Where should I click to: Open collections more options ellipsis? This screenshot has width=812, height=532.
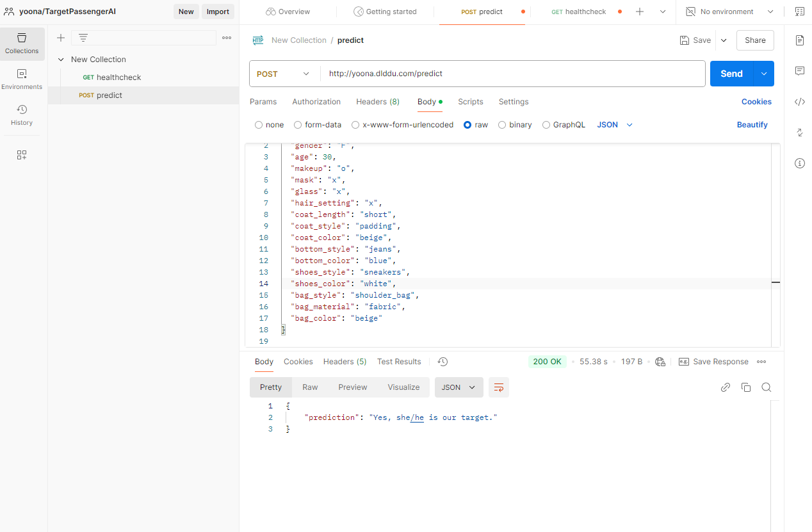click(x=227, y=38)
